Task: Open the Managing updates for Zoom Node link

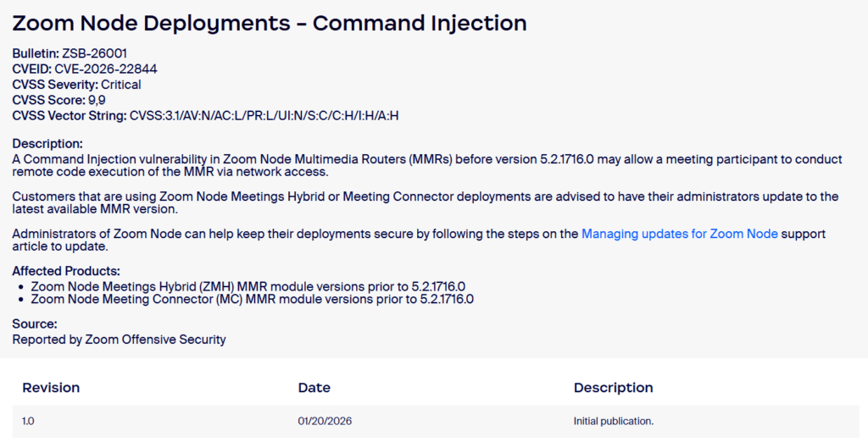Action: coord(679,234)
